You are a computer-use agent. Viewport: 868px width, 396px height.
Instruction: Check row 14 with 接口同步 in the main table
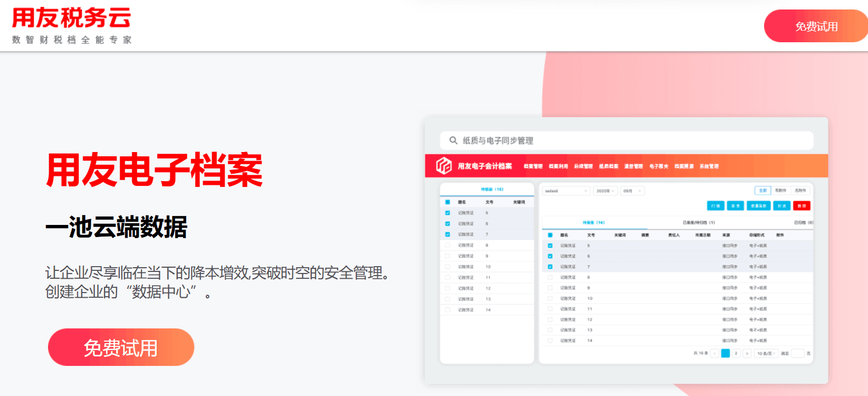point(550,341)
